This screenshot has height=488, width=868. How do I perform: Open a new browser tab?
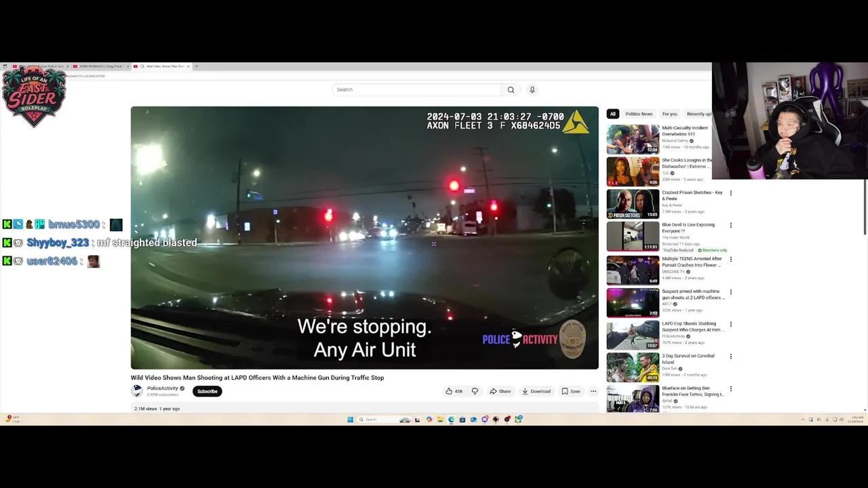tap(197, 66)
